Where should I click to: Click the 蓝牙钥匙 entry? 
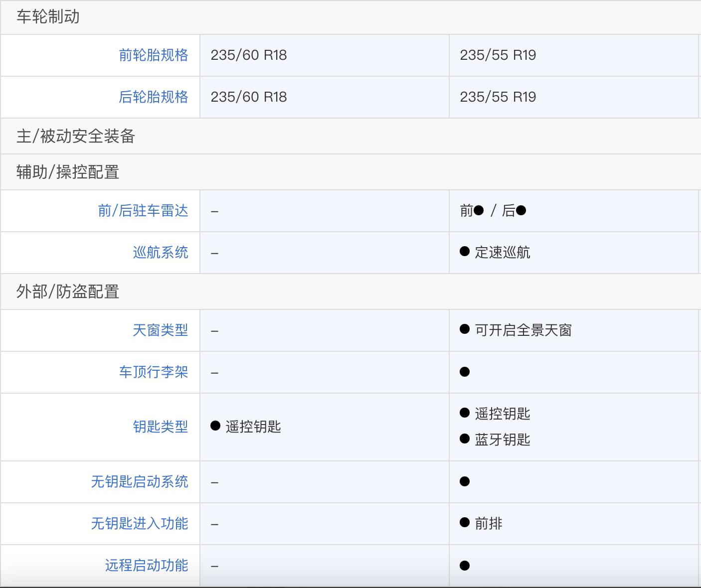502,440
